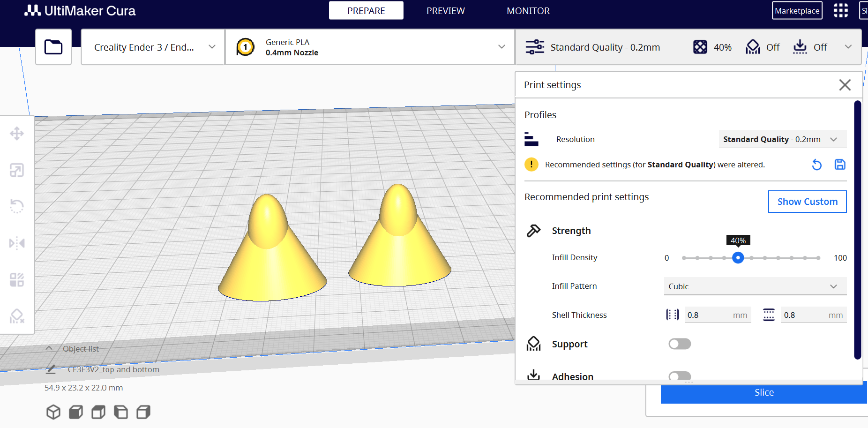
Task: Open the Standard Quality resolution dropdown
Action: [x=783, y=139]
